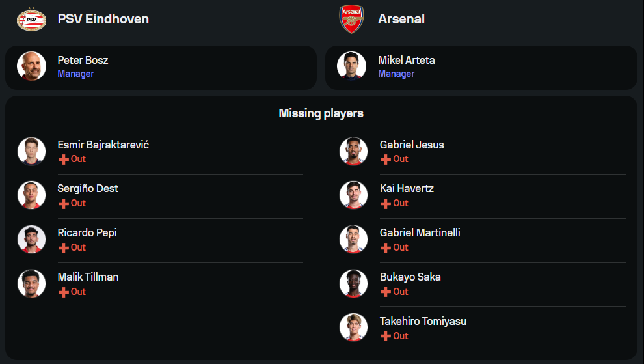Open the PSV Eindhoven team name link
The width and height of the screenshot is (644, 364).
[103, 19]
